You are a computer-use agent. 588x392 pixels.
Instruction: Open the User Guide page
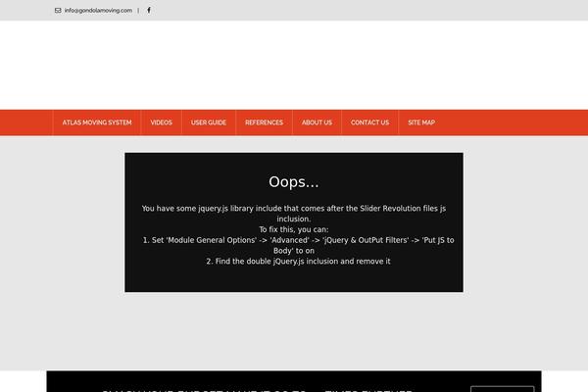[x=209, y=122]
